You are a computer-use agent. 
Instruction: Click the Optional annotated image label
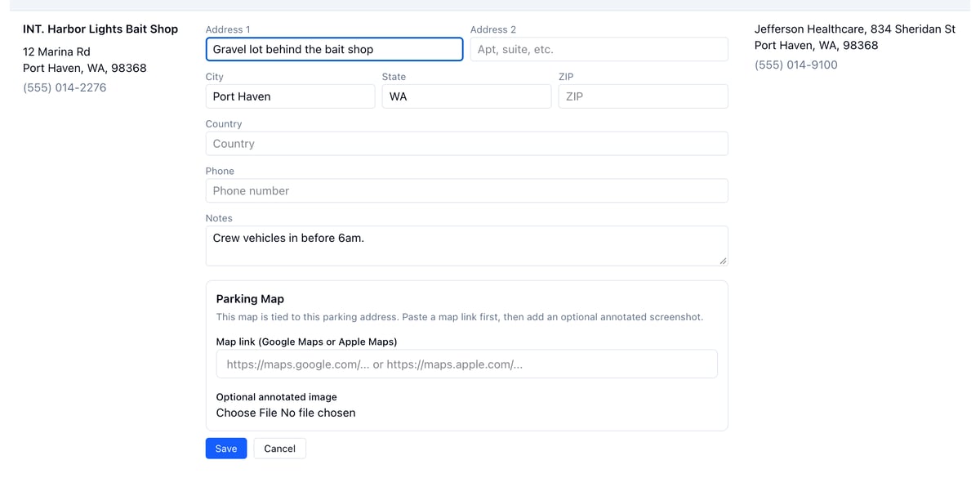pos(277,397)
